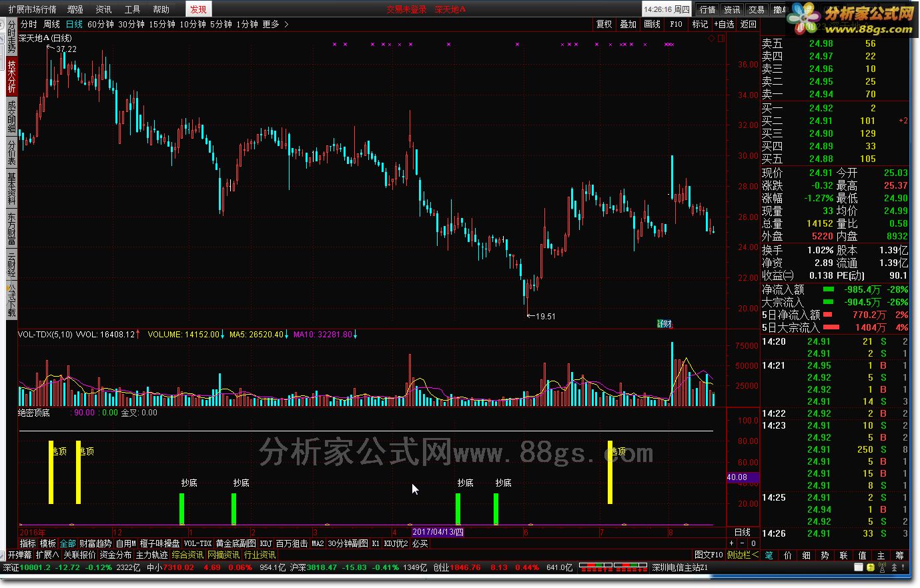Click the 0 reset zoom button

[x=753, y=543]
